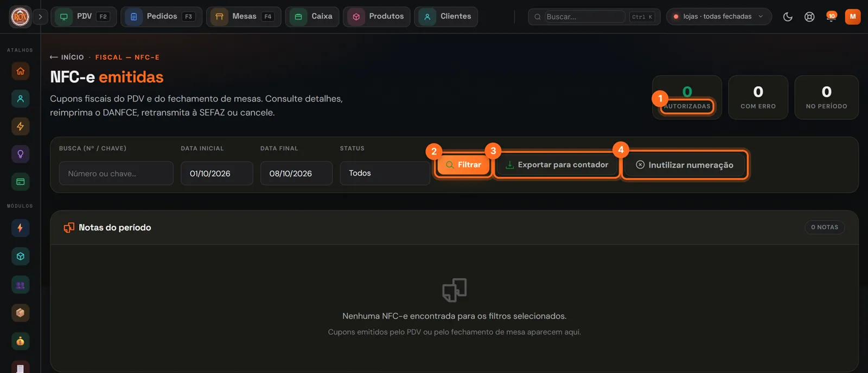
Task: Open help via the lifebuoy icon
Action: 809,17
